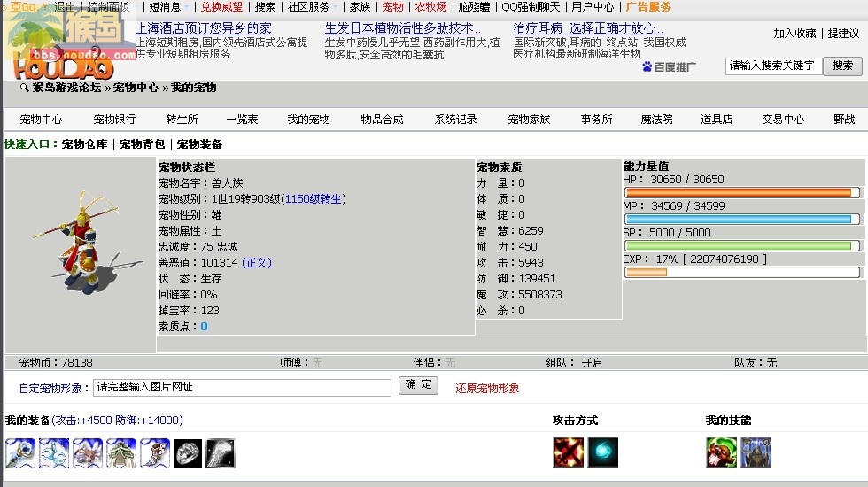Select the red crossed-swords attack icon

pos(568,452)
